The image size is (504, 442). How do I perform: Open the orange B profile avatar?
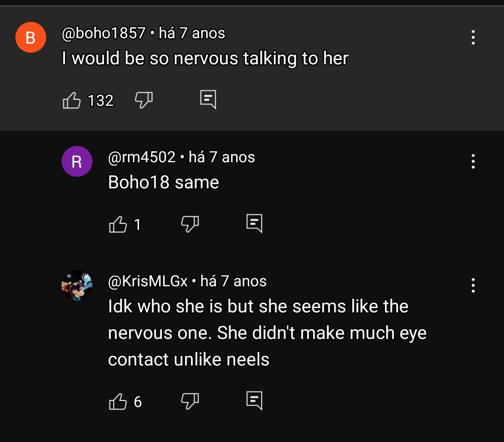31,37
